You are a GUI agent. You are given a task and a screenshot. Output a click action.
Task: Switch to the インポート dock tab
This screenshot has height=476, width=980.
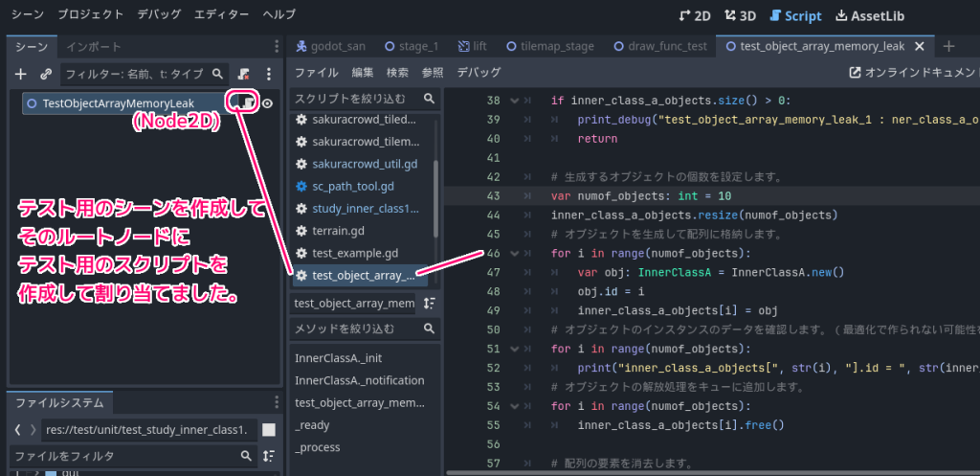tap(94, 47)
